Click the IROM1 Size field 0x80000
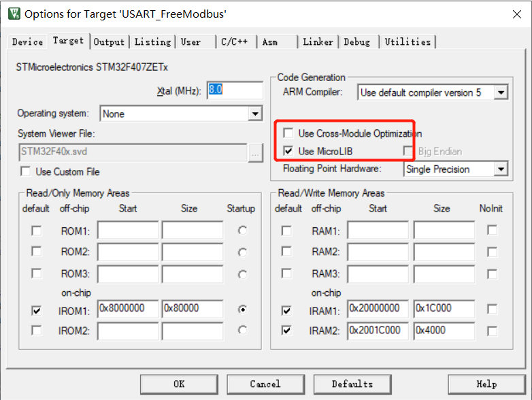The image size is (532, 400). (193, 309)
